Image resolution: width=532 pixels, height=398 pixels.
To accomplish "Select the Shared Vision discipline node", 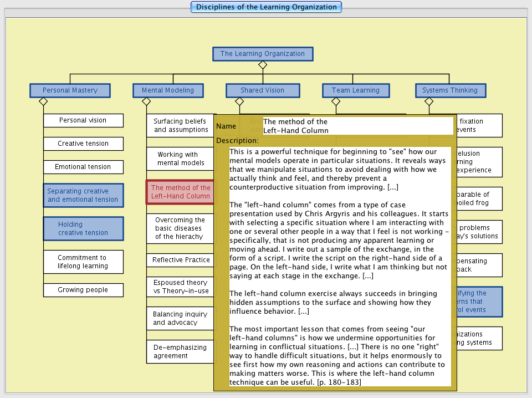I will 263,90.
